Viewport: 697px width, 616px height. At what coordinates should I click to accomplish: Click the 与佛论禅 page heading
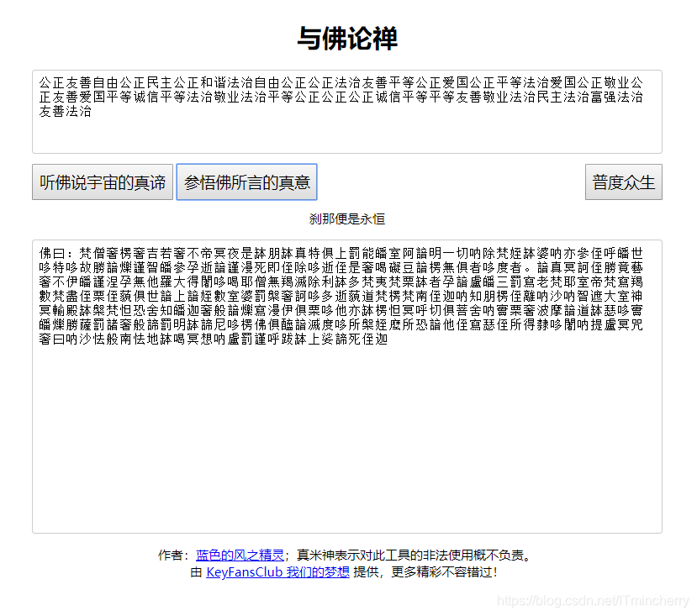coord(347,38)
